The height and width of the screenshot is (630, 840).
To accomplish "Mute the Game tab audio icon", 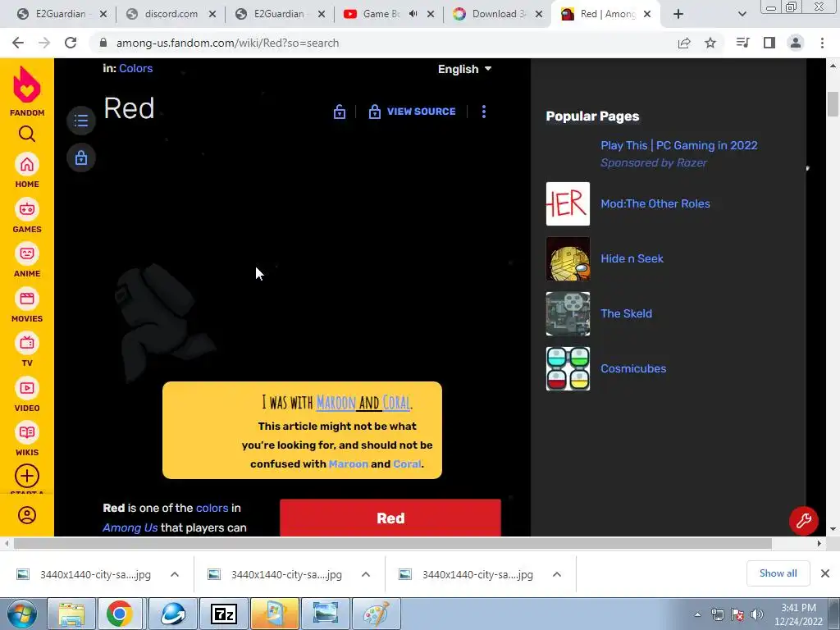I will coord(413,14).
